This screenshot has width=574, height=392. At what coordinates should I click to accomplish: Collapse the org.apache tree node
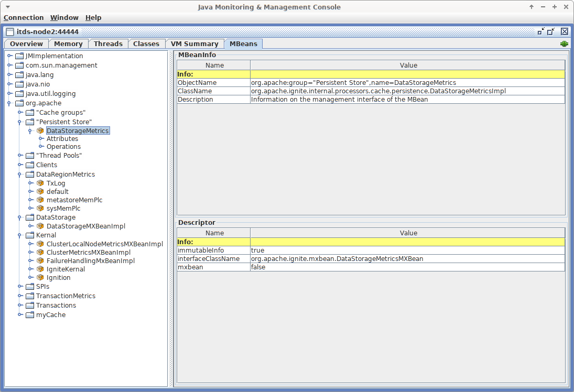tap(9, 103)
